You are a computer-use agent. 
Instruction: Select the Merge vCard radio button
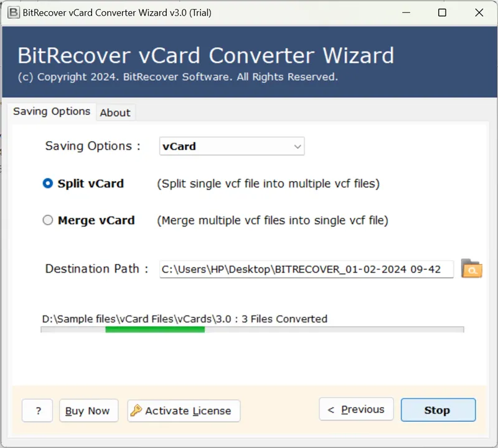click(48, 220)
